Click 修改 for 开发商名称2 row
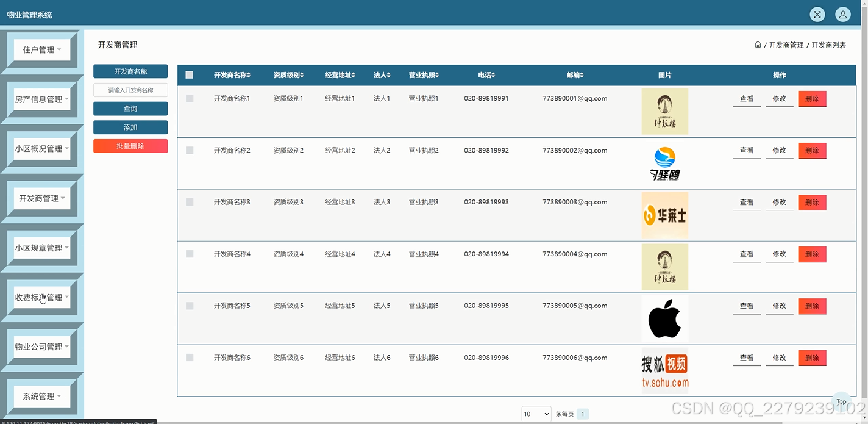 780,151
